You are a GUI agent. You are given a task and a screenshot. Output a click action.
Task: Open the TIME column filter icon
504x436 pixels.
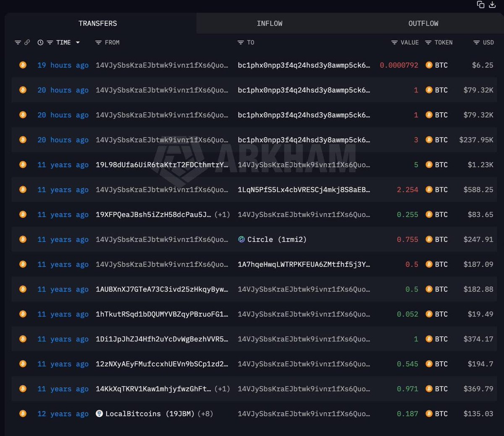click(x=50, y=42)
